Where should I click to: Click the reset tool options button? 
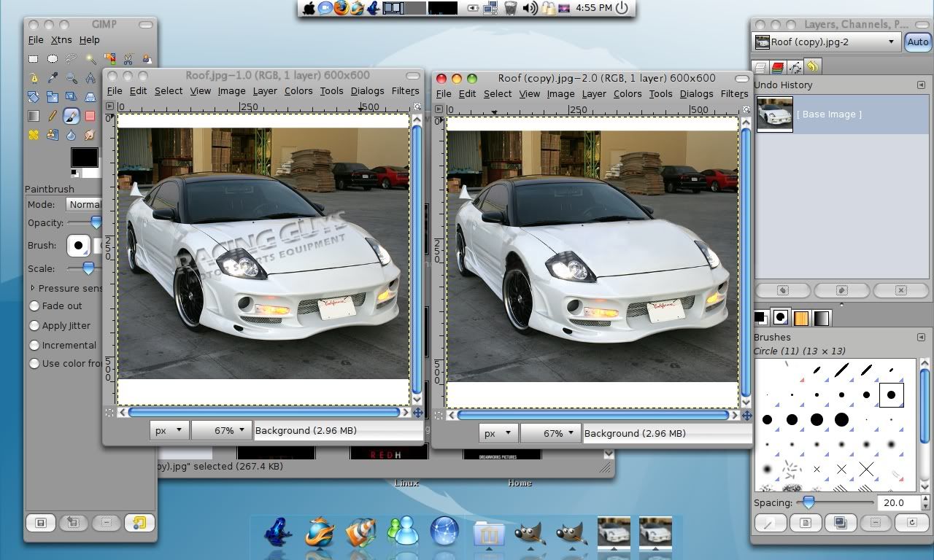click(139, 523)
